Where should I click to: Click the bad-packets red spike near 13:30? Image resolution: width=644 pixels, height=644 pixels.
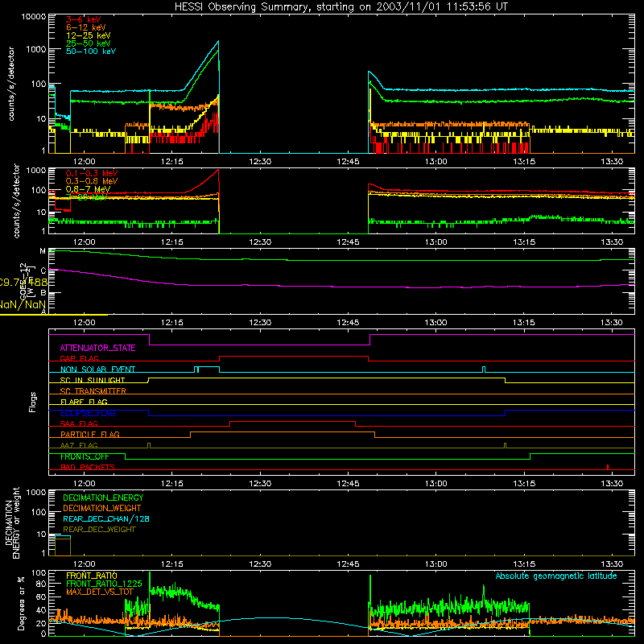coord(608,467)
